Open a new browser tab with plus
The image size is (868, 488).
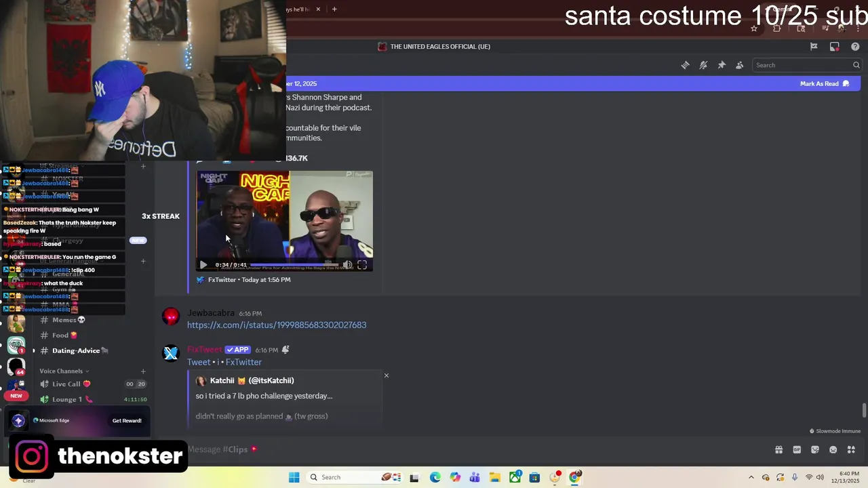[x=334, y=9]
